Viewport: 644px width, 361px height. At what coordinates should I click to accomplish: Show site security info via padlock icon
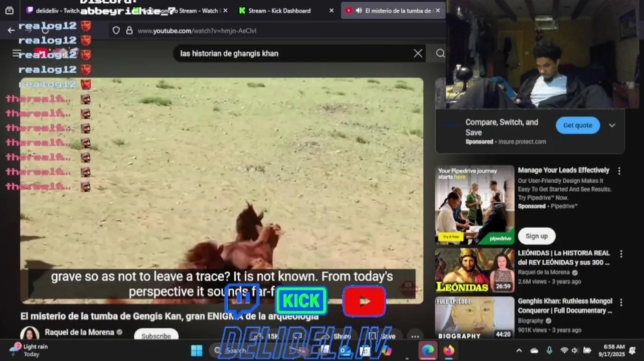point(129,31)
